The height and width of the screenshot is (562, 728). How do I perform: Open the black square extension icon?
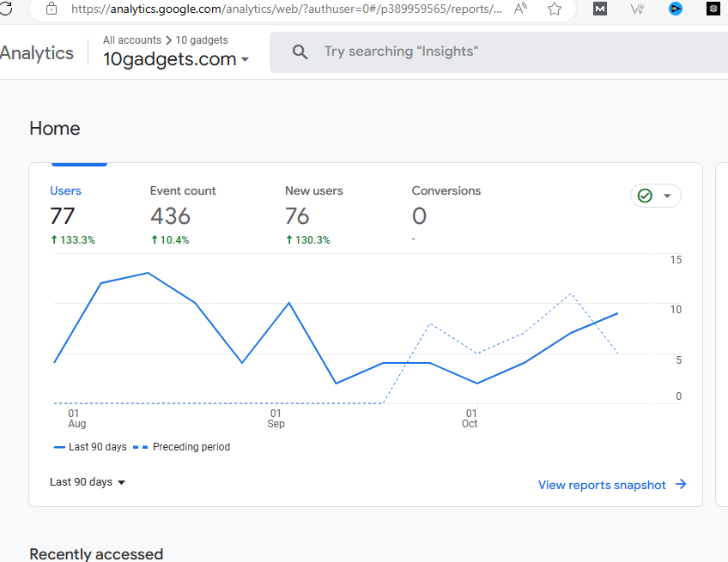pyautogui.click(x=713, y=9)
